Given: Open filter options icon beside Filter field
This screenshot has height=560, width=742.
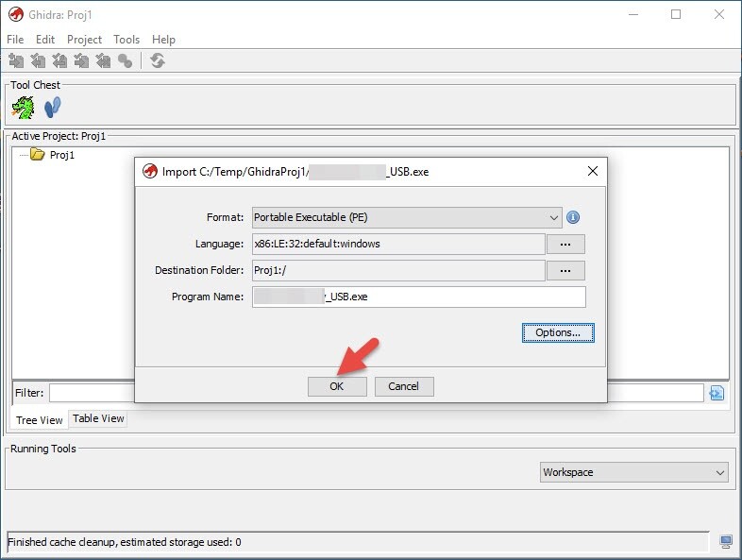Looking at the screenshot, I should pyautogui.click(x=717, y=393).
